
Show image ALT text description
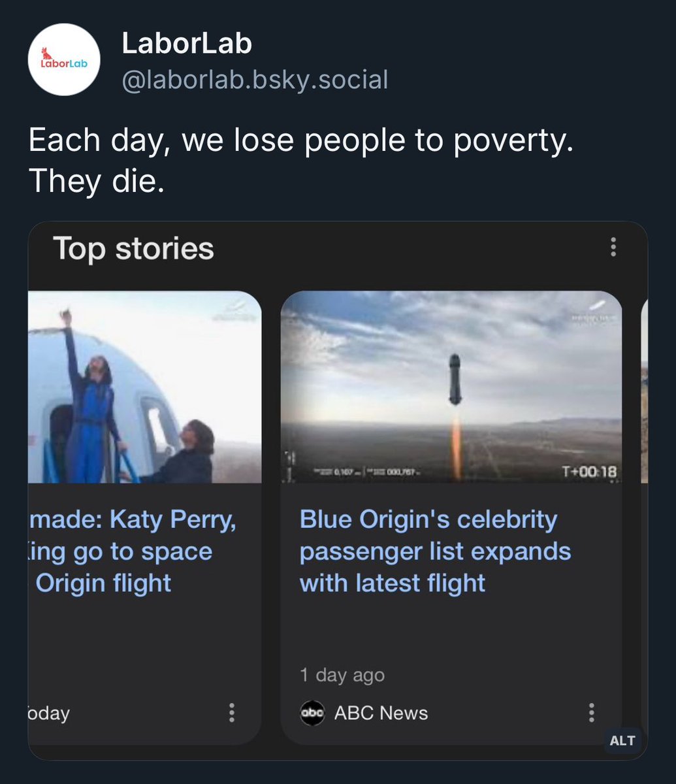(622, 740)
